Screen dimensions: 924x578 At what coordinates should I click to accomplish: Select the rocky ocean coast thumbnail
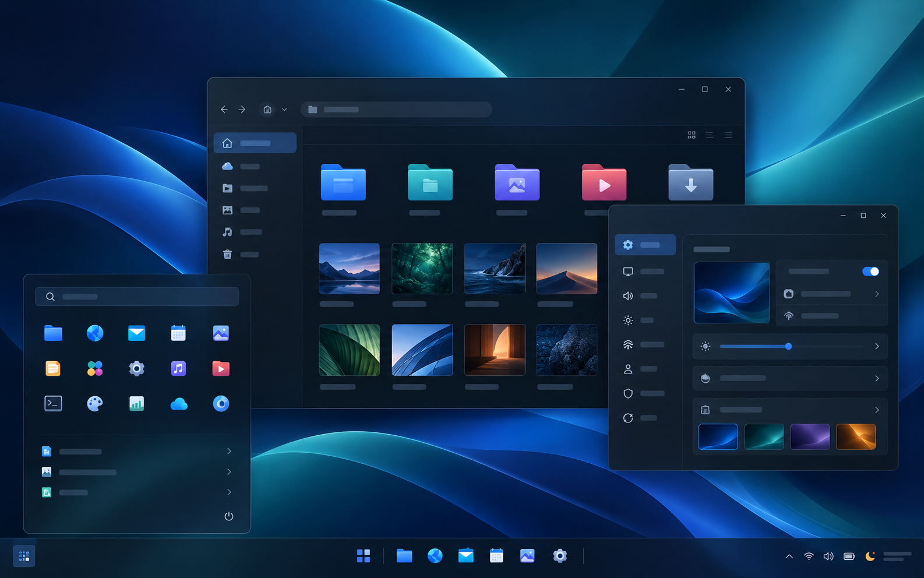pos(495,269)
